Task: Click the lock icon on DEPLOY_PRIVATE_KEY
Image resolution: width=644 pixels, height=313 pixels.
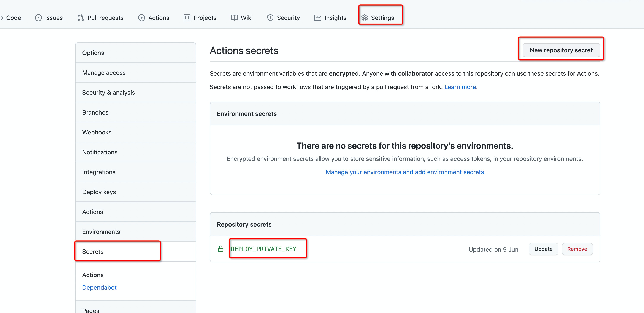Action: pyautogui.click(x=221, y=249)
